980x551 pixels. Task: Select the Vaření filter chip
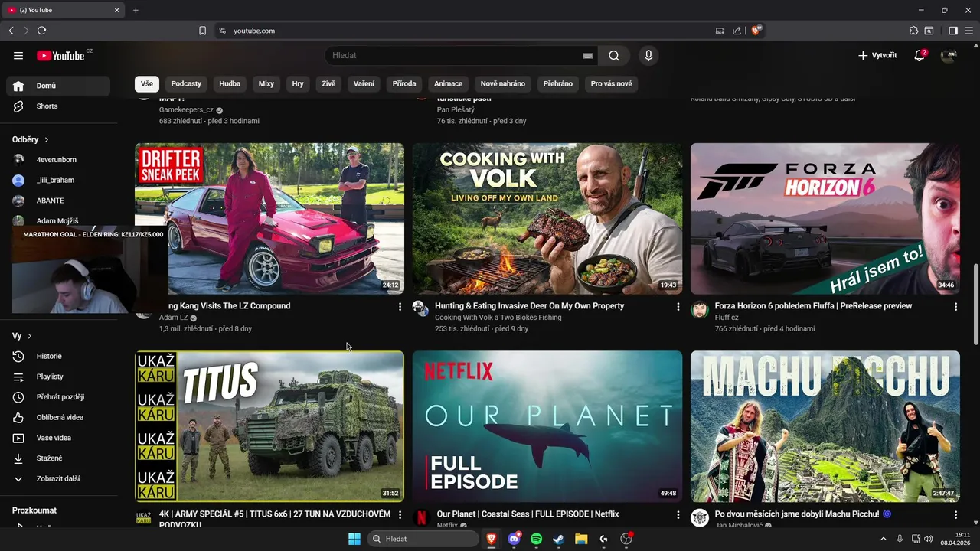click(x=364, y=83)
